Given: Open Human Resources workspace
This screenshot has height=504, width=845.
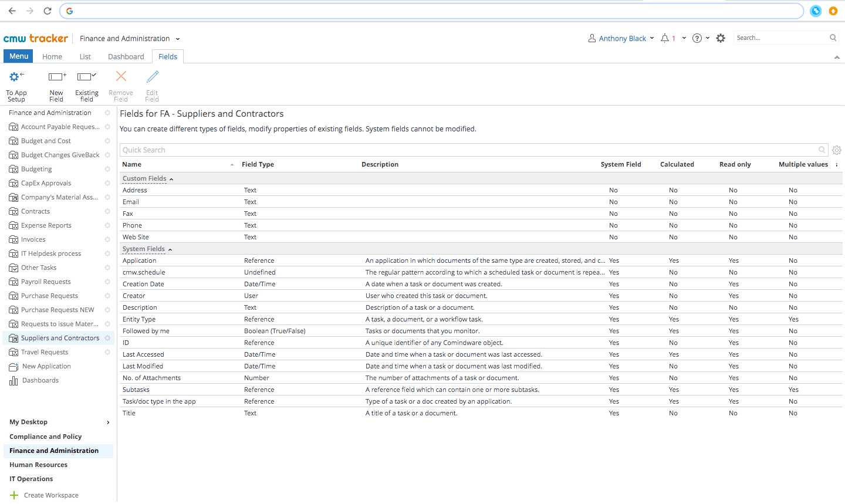Looking at the screenshot, I should [39, 465].
